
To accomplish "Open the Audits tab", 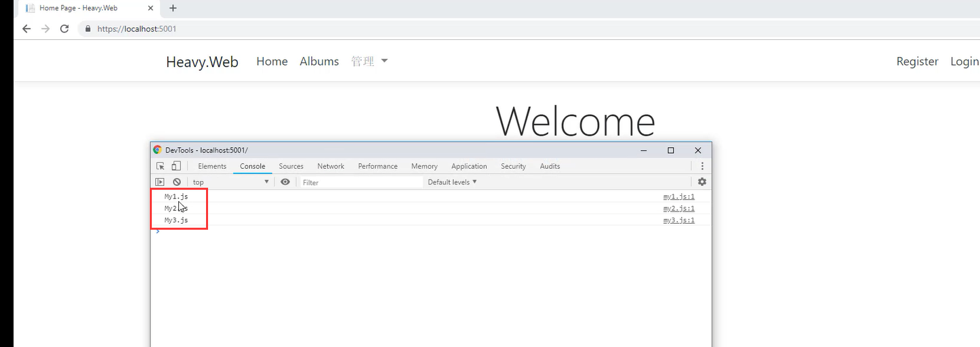I will coord(550,166).
